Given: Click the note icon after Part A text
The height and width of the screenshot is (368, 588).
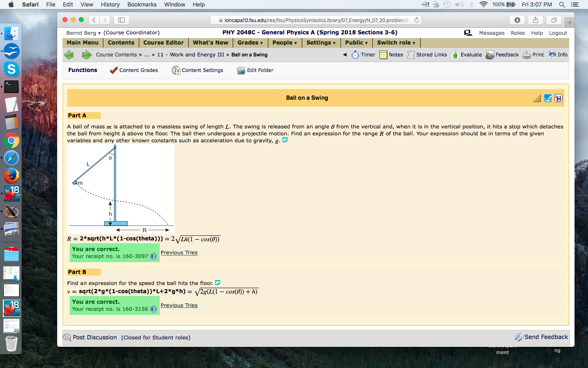Looking at the screenshot, I should (x=285, y=140).
